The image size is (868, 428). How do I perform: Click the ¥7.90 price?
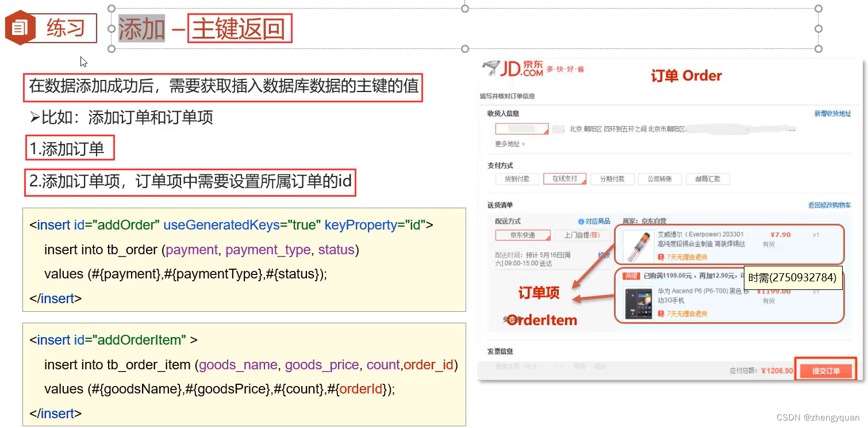pyautogui.click(x=781, y=235)
